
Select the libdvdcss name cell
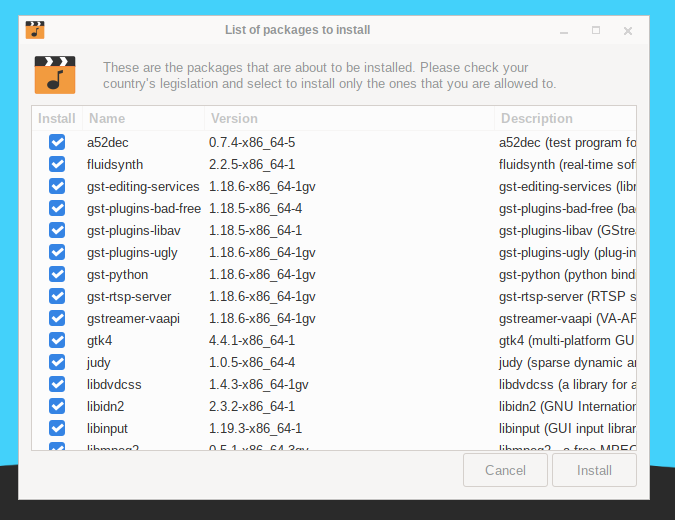pyautogui.click(x=114, y=384)
